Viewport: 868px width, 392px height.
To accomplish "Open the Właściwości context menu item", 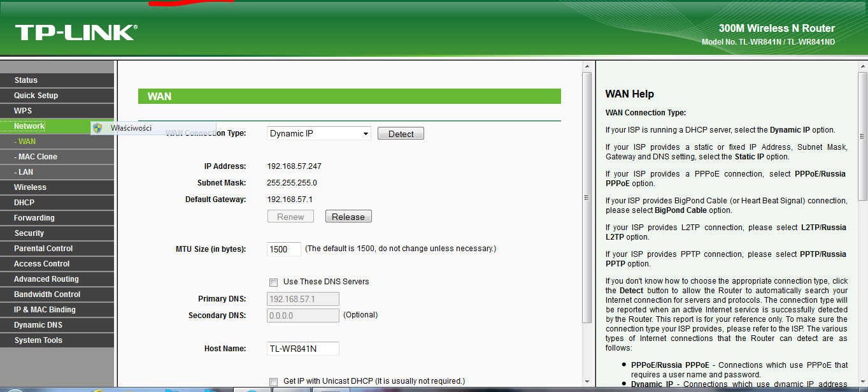I will click(131, 128).
